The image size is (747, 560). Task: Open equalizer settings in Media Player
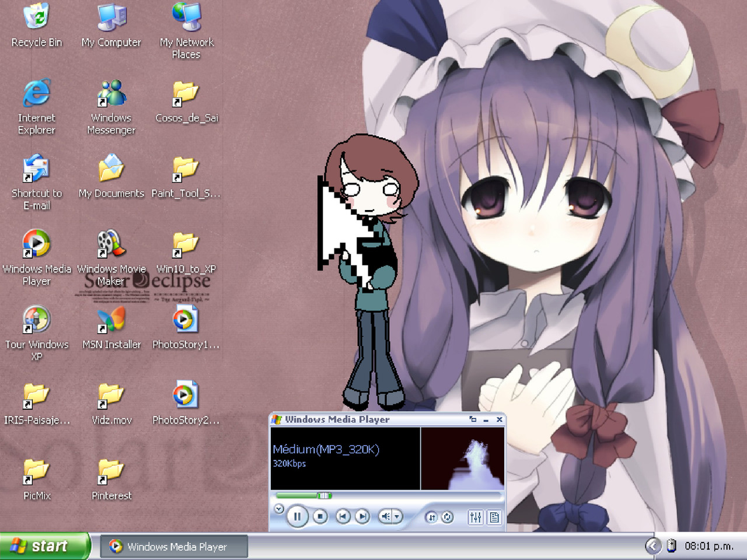(476, 517)
